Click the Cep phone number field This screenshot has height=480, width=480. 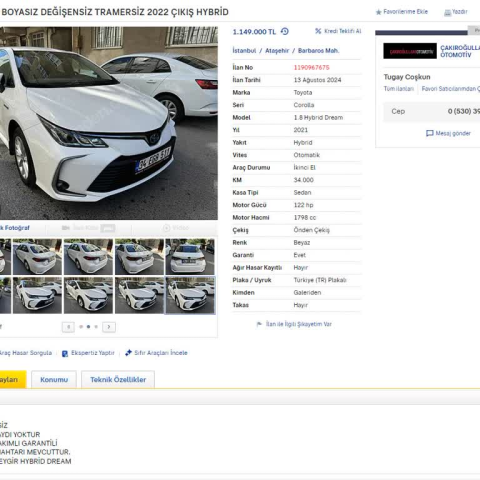(432, 111)
